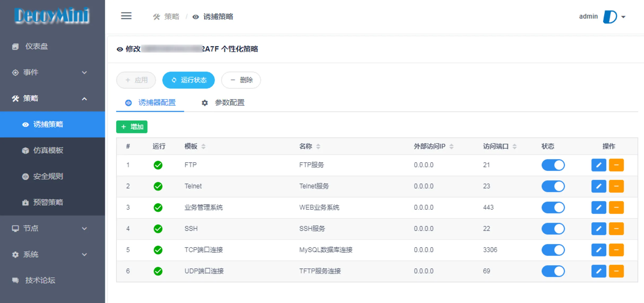
Task: Click the 删除 button
Action: click(241, 80)
